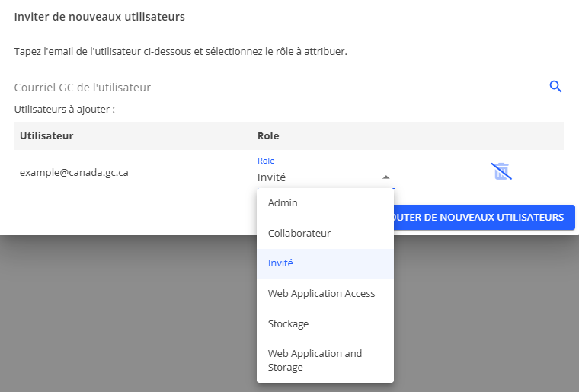Pick the highlighted Invité option in the list
The width and height of the screenshot is (579, 392).
click(x=325, y=263)
